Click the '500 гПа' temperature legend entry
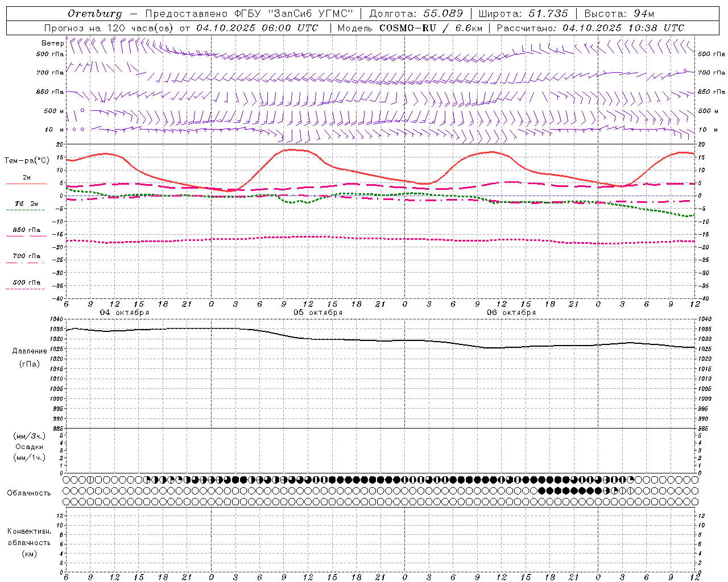 [x=27, y=282]
